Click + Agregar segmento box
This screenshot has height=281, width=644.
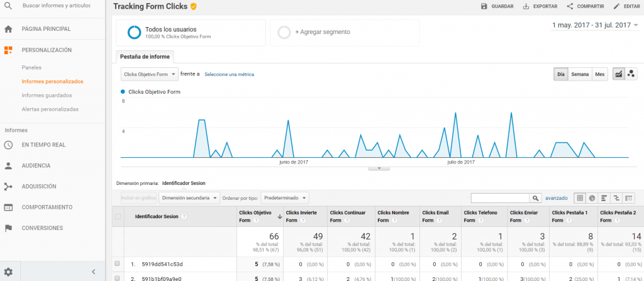point(345,33)
